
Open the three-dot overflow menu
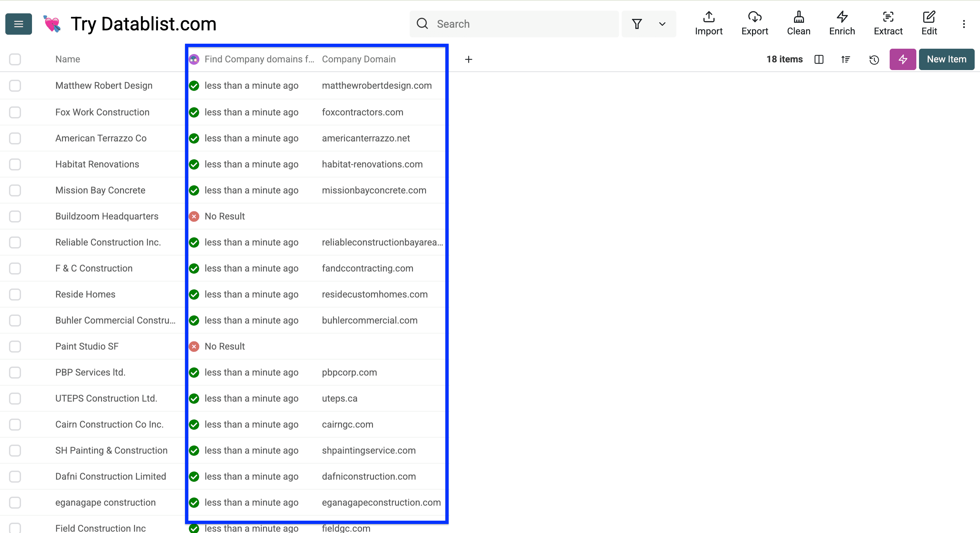964,24
